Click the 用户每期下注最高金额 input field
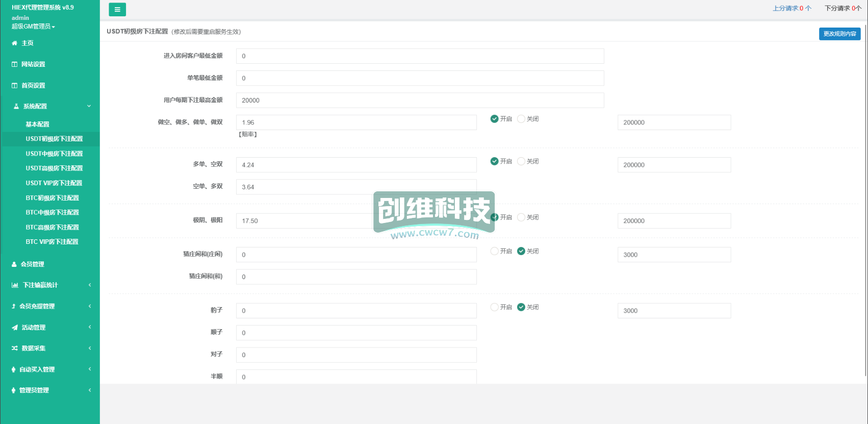The image size is (868, 424). pos(420,101)
